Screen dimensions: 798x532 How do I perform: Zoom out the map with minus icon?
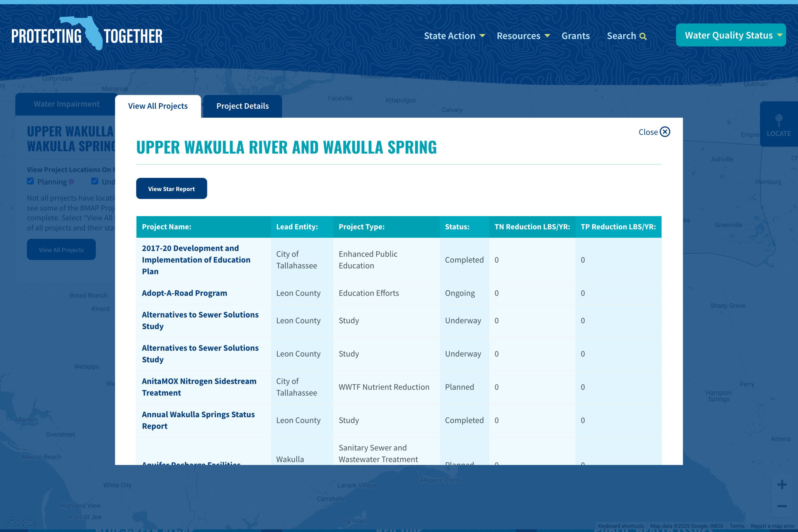point(782,506)
